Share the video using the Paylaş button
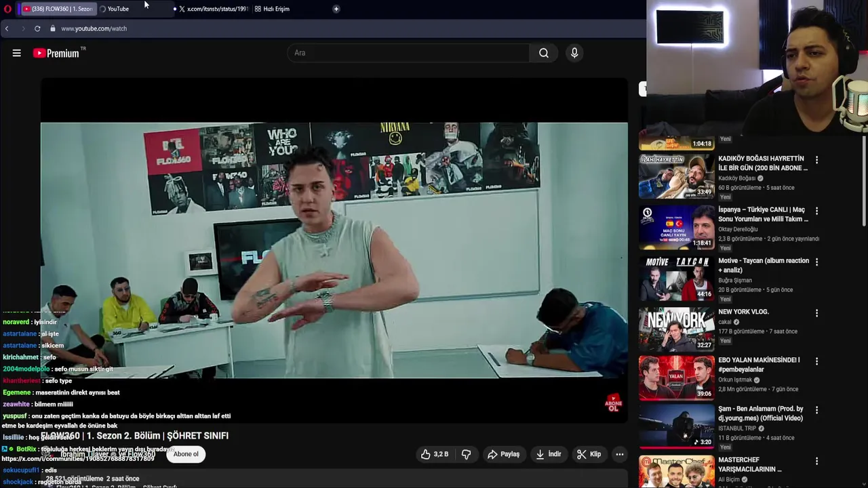The image size is (868, 488). tap(503, 454)
